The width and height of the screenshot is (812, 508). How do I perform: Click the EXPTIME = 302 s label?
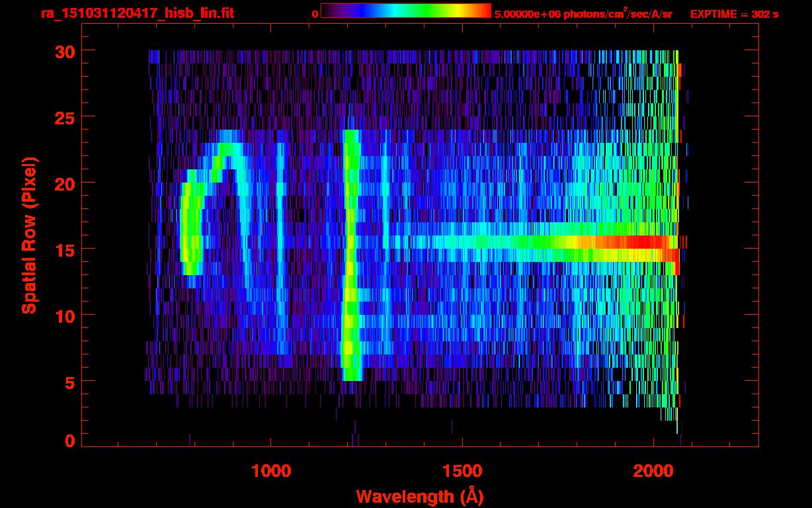[x=734, y=14]
